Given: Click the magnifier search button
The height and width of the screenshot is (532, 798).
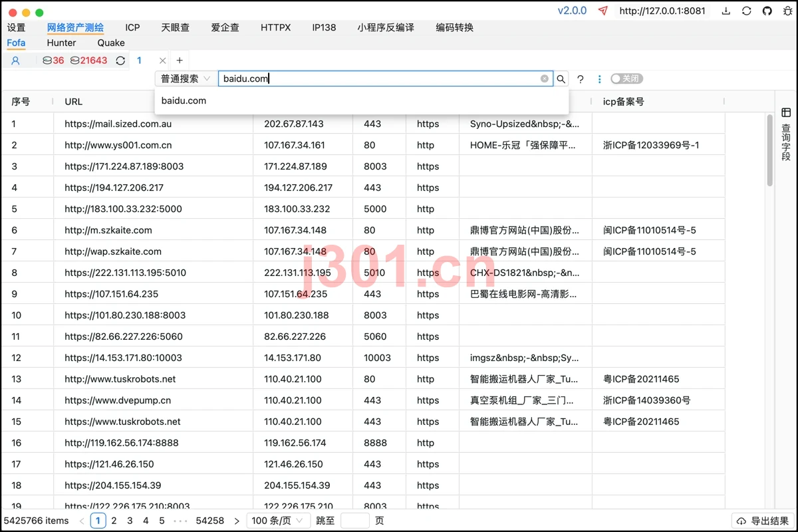Looking at the screenshot, I should pos(561,78).
